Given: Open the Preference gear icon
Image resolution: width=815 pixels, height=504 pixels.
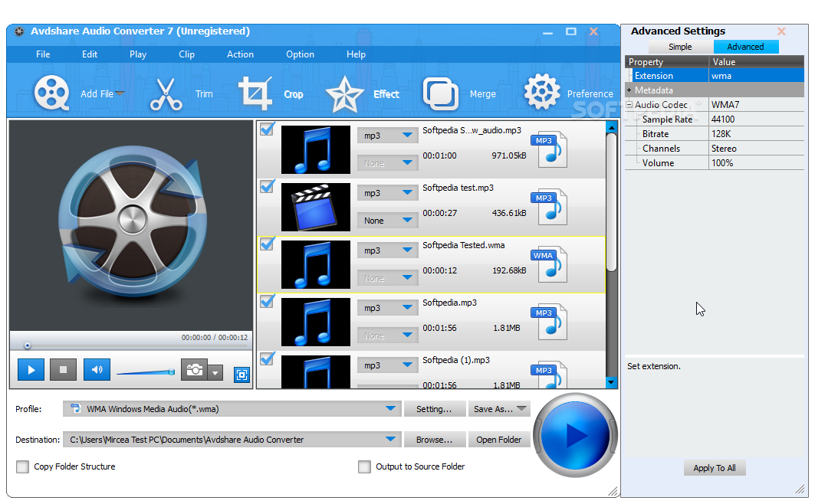Looking at the screenshot, I should [541, 92].
